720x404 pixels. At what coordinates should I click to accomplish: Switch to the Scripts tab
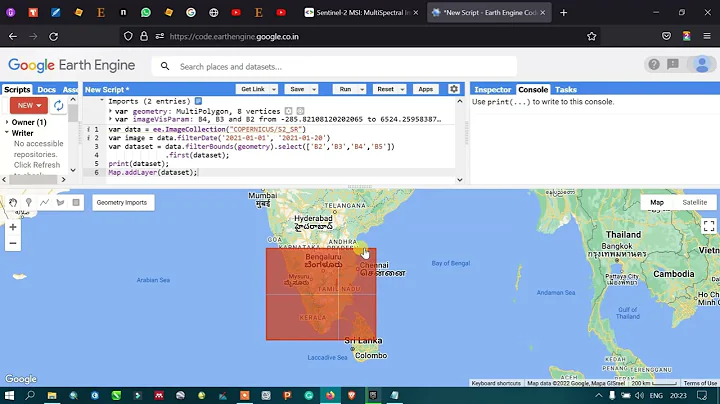[17, 90]
